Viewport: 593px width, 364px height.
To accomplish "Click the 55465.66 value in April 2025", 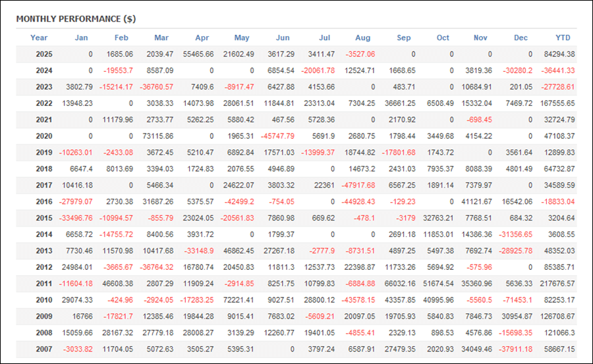I will pos(194,54).
